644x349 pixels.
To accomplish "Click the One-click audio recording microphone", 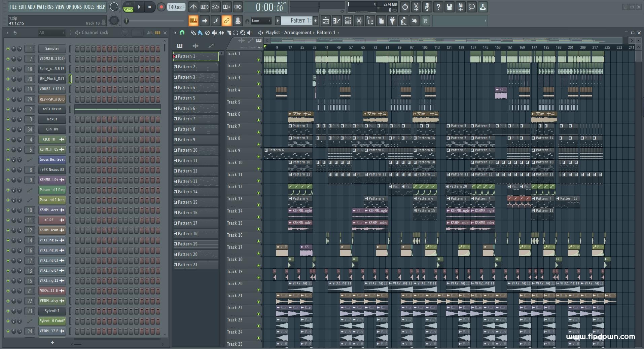I will [427, 7].
